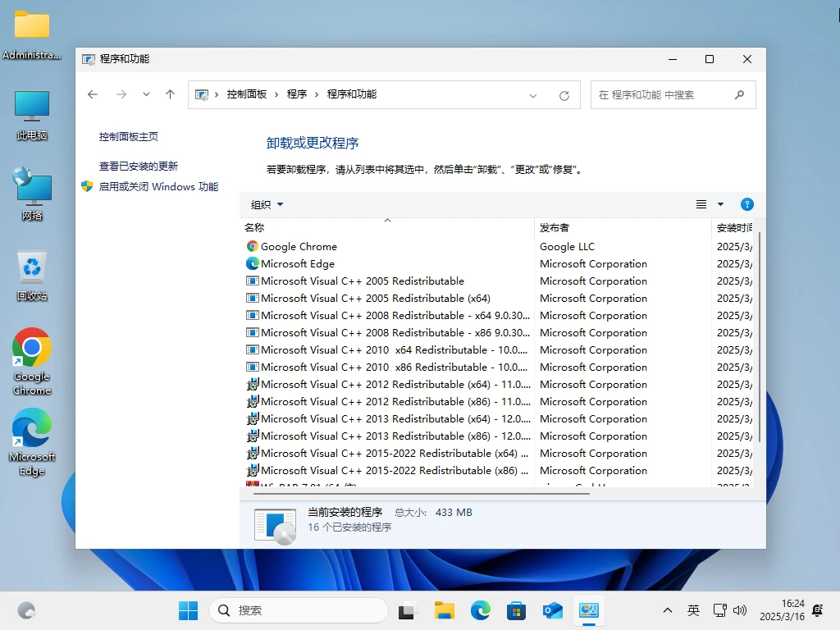The height and width of the screenshot is (630, 840).
Task: Click the change view list icon
Action: [x=701, y=204]
